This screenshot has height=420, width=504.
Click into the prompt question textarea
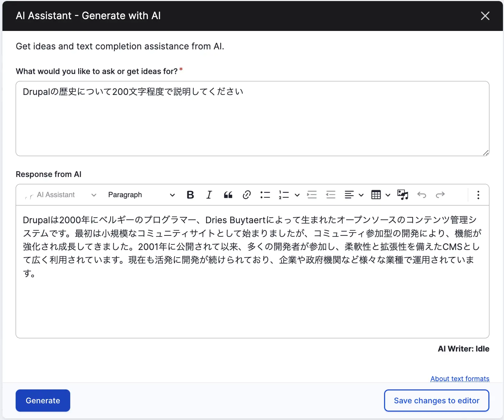[x=252, y=119]
